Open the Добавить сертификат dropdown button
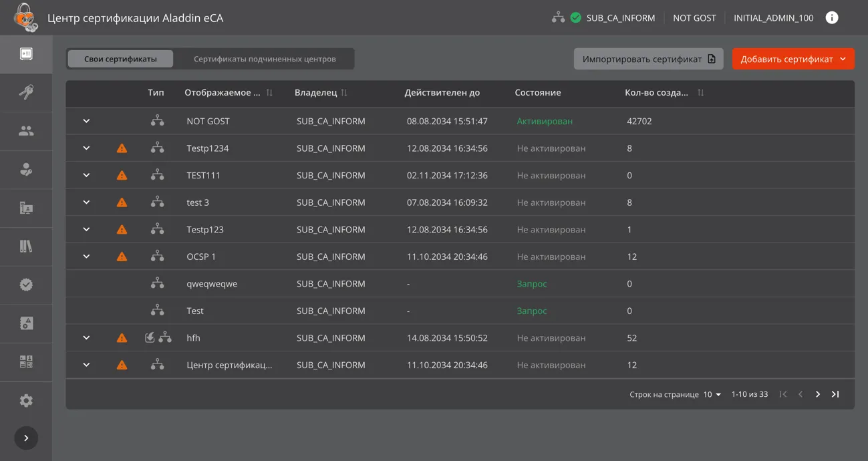This screenshot has height=461, width=868. click(x=793, y=59)
